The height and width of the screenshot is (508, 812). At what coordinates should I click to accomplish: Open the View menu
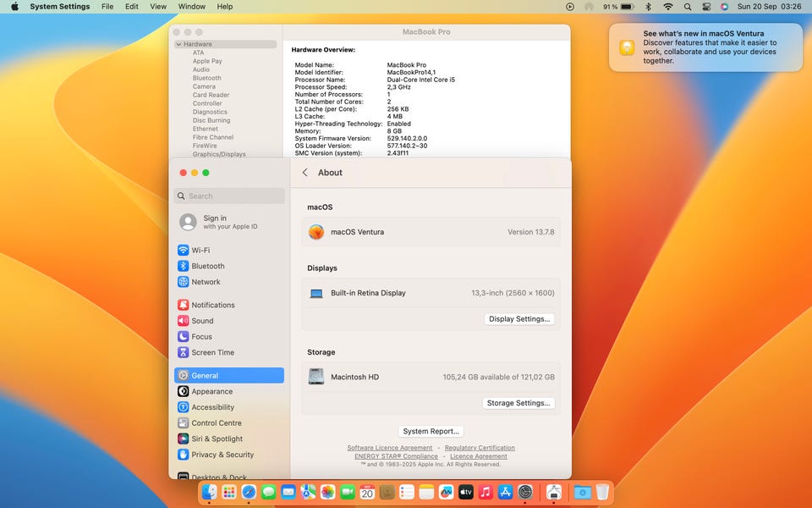158,7
